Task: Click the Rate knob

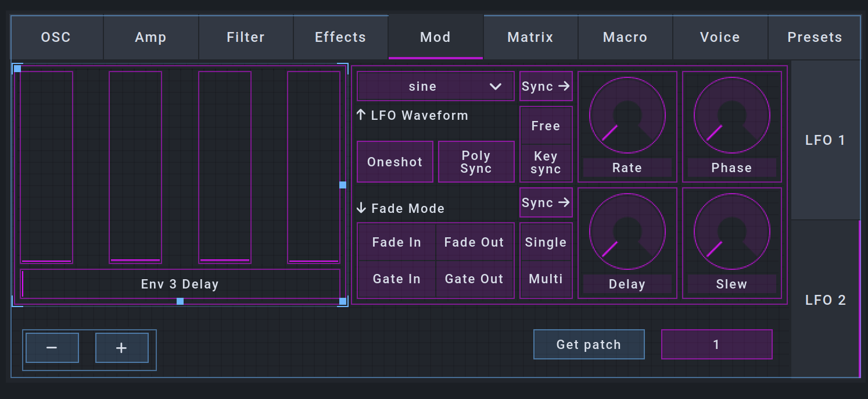Action: pyautogui.click(x=627, y=115)
